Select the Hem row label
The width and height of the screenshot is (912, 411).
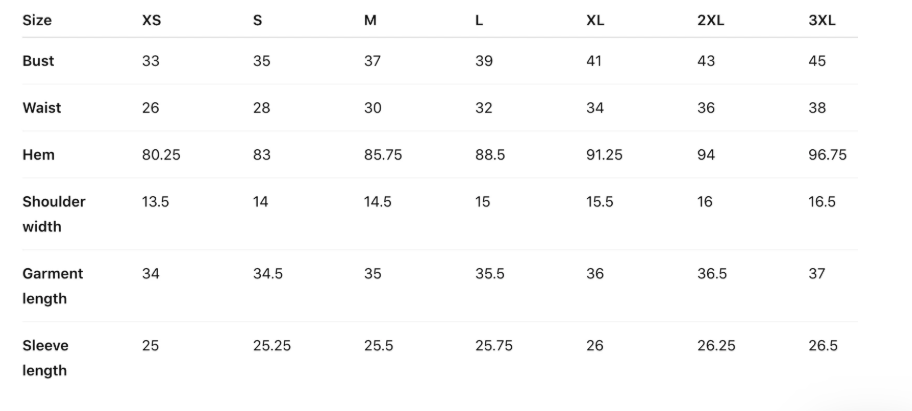(x=38, y=155)
